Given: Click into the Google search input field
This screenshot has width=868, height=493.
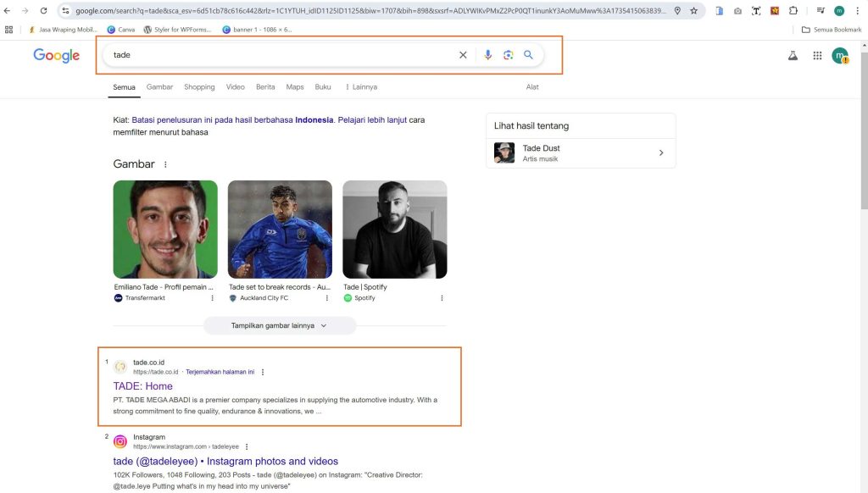Looking at the screenshot, I should [x=280, y=55].
